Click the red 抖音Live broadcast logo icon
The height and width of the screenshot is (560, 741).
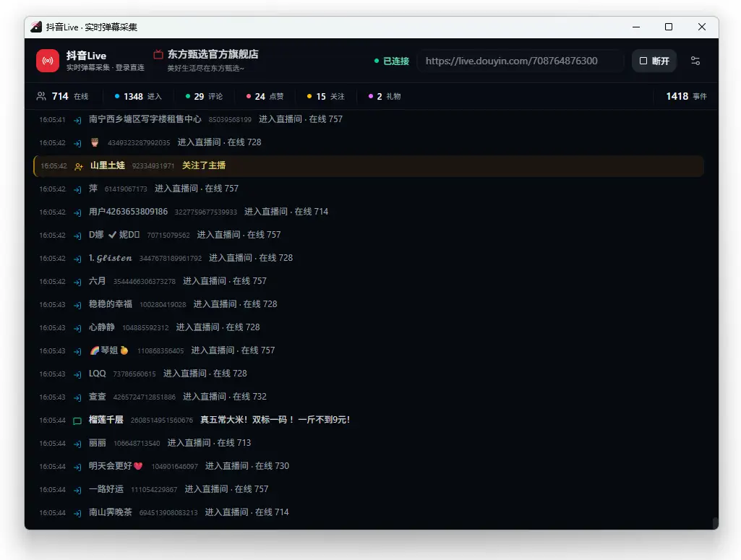(x=48, y=61)
